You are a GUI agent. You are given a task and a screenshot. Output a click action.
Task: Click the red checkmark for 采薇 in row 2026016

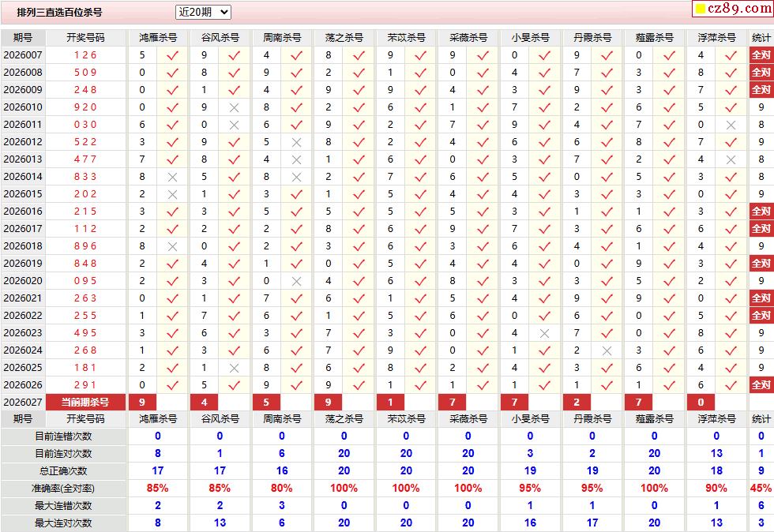pos(483,212)
